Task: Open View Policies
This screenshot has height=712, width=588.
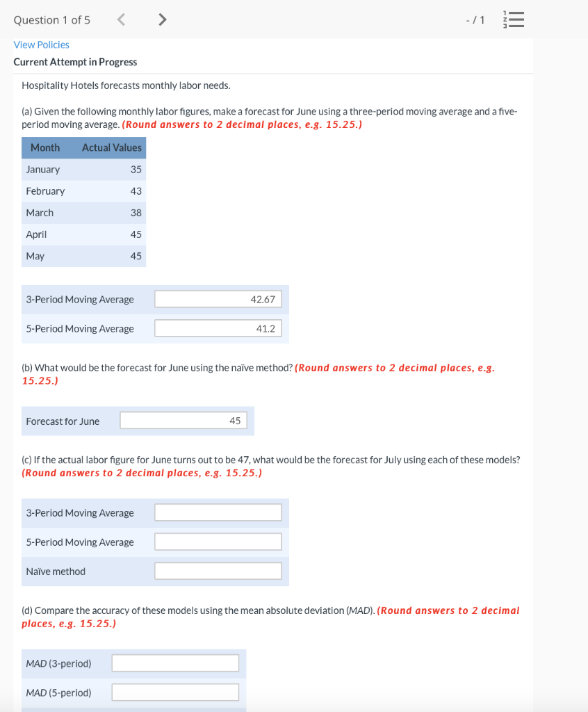Action: tap(41, 44)
